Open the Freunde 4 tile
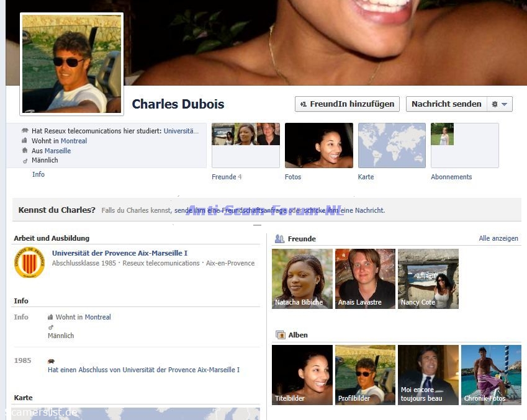The height and width of the screenshot is (420, 527). coord(245,146)
